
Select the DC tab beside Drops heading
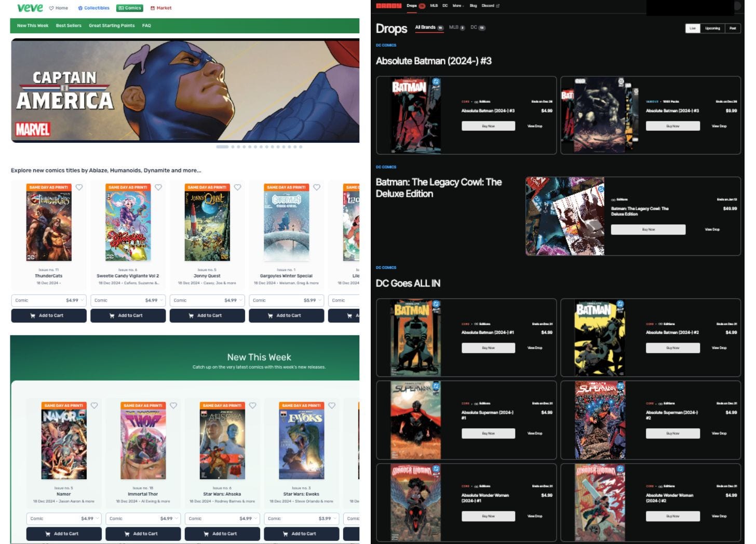(x=478, y=28)
